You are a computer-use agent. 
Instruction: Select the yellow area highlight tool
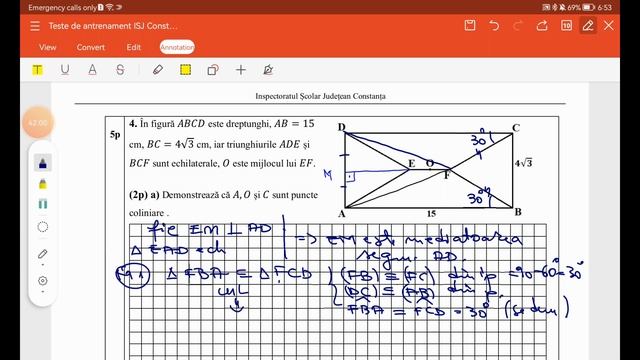click(x=185, y=70)
